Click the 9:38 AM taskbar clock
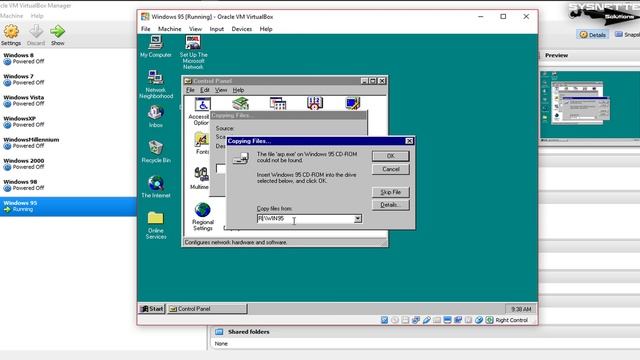Screen dimensions: 640x360 pyautogui.click(x=521, y=309)
